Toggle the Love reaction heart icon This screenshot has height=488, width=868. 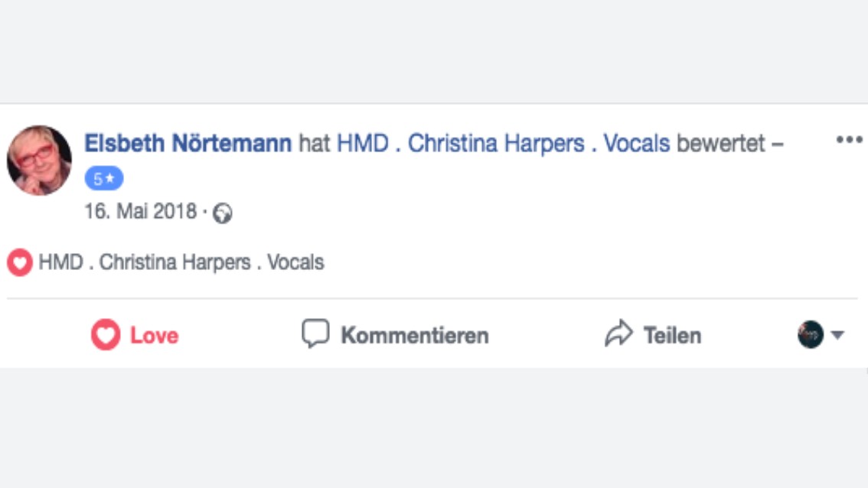coord(106,335)
